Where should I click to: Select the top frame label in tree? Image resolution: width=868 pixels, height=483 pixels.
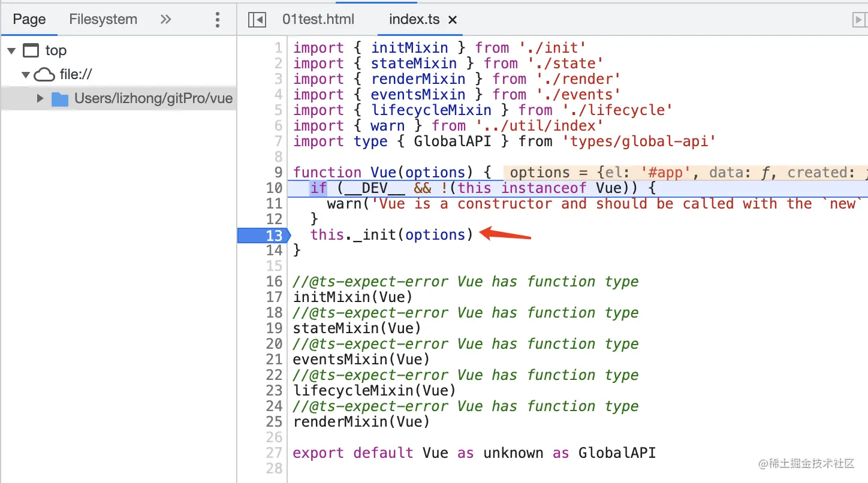click(56, 50)
